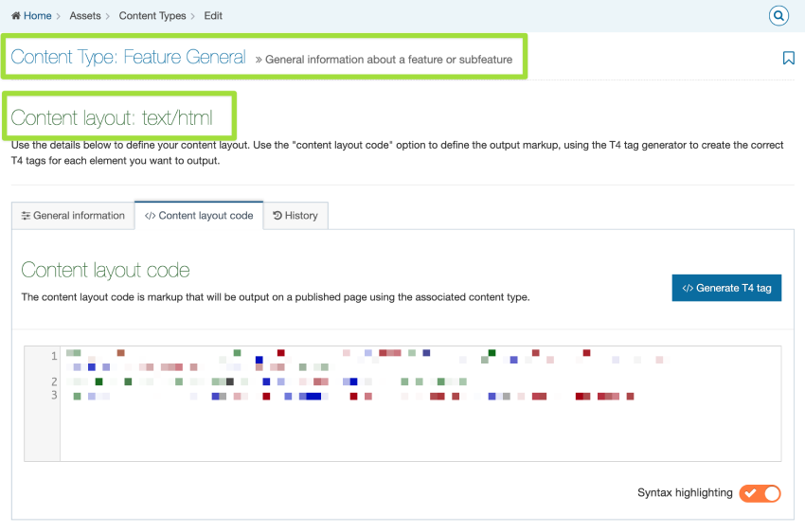Select line 1 in editor gutter
805x532 pixels.
[x=54, y=356]
